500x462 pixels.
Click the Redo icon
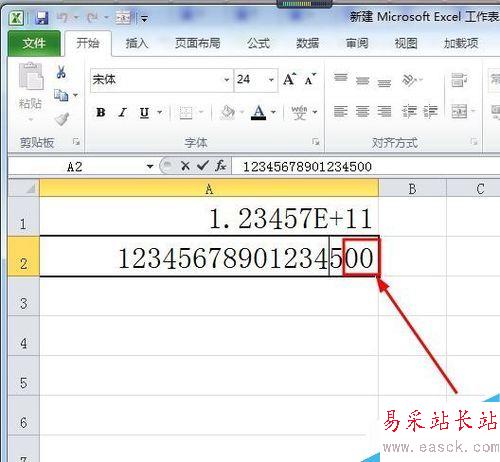[x=92, y=18]
